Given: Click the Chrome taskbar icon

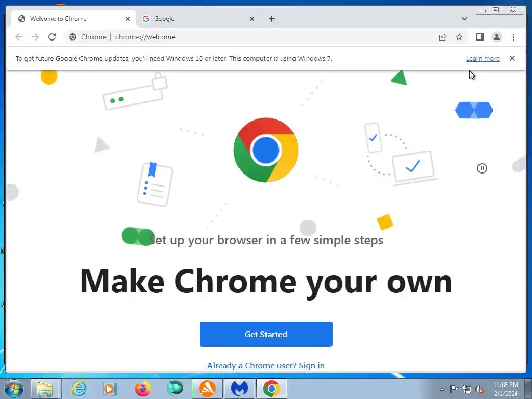Looking at the screenshot, I should click(x=271, y=389).
